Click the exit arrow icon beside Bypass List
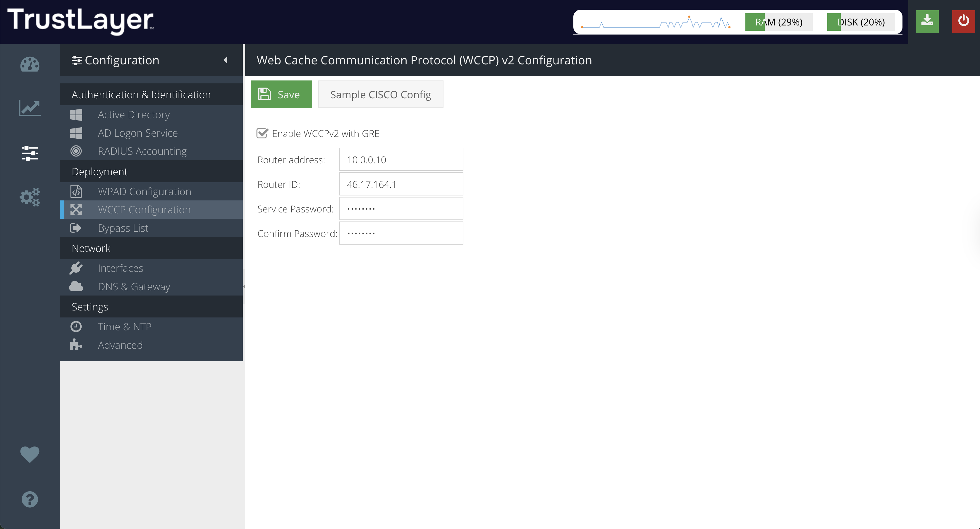 (76, 228)
